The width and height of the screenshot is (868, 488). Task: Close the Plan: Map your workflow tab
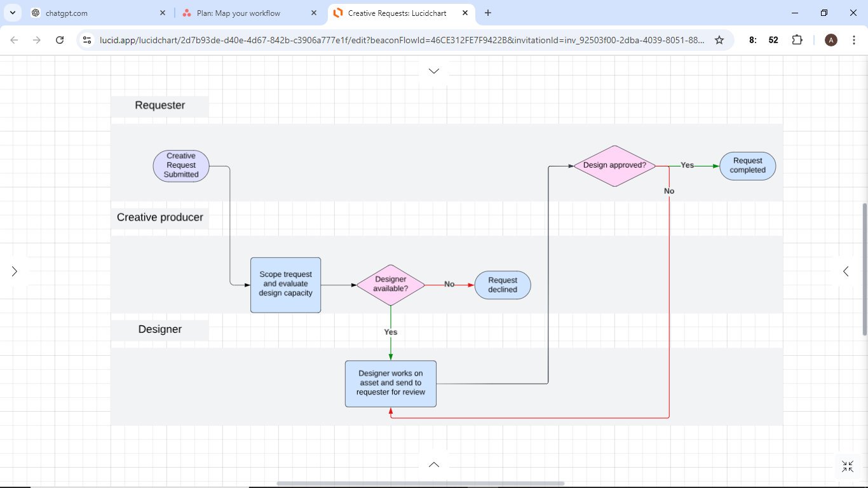[314, 13]
